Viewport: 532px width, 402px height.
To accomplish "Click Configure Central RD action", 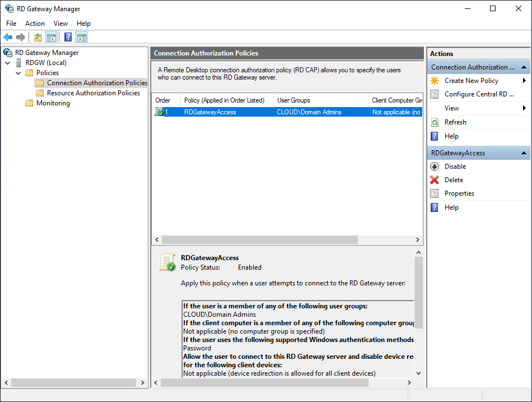I will click(x=479, y=94).
